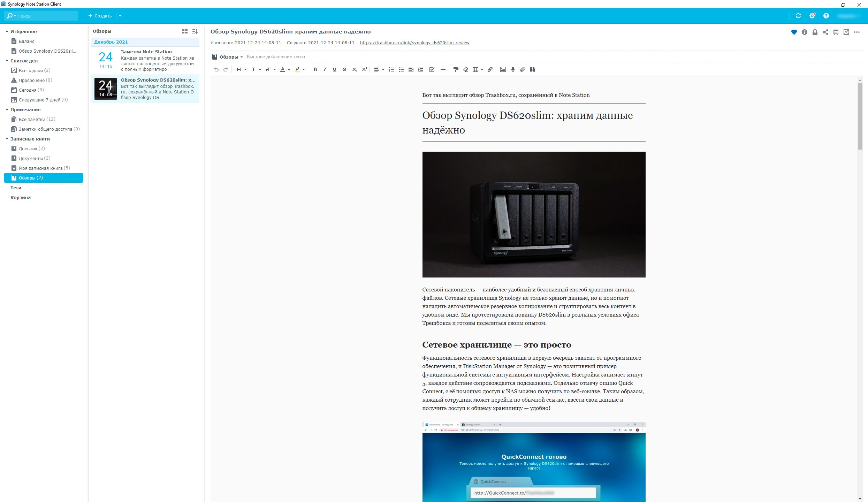Image resolution: width=868 pixels, height=502 pixels.
Task: Open the Дневник (2) notebook
Action: click(x=44, y=149)
